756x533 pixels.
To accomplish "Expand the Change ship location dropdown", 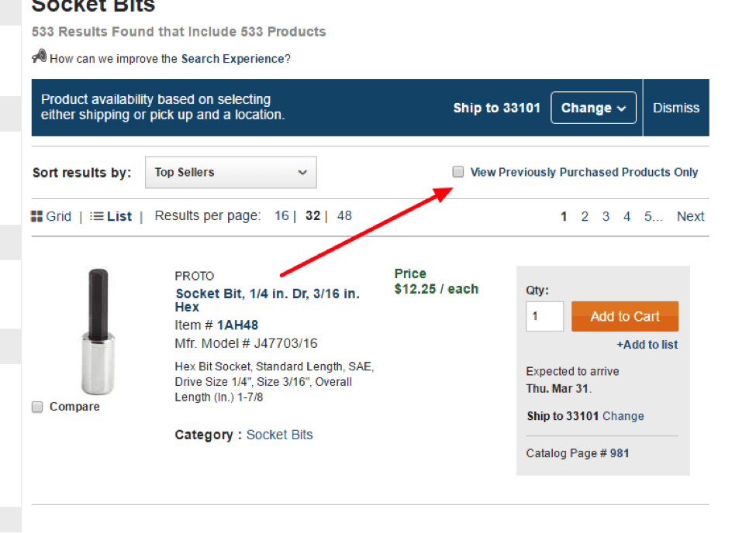I will [593, 108].
